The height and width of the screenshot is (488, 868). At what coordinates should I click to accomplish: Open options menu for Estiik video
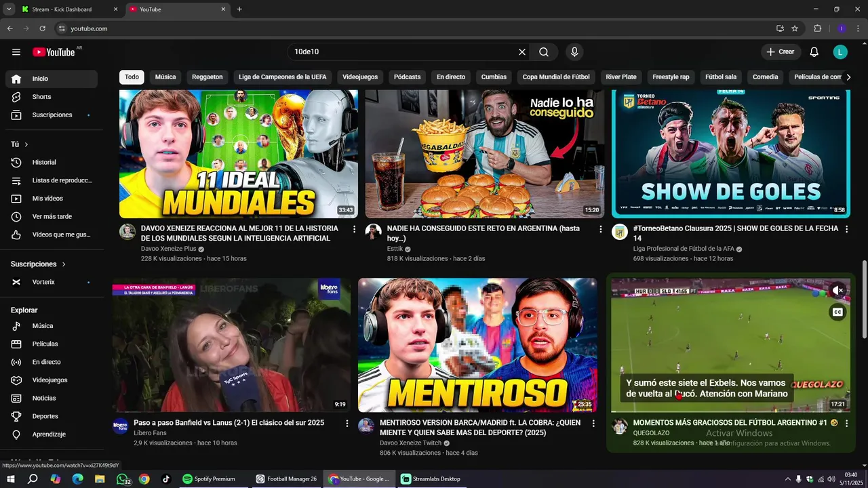600,229
